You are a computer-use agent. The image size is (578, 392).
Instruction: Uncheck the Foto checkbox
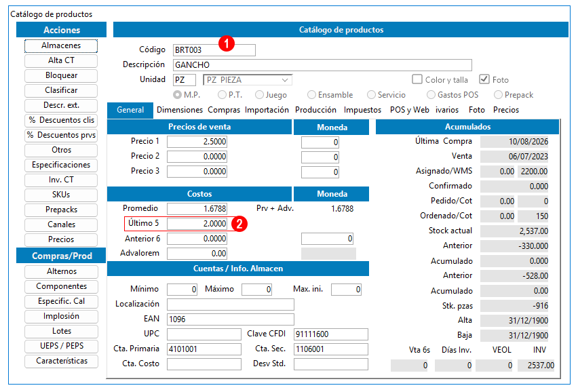coord(484,79)
